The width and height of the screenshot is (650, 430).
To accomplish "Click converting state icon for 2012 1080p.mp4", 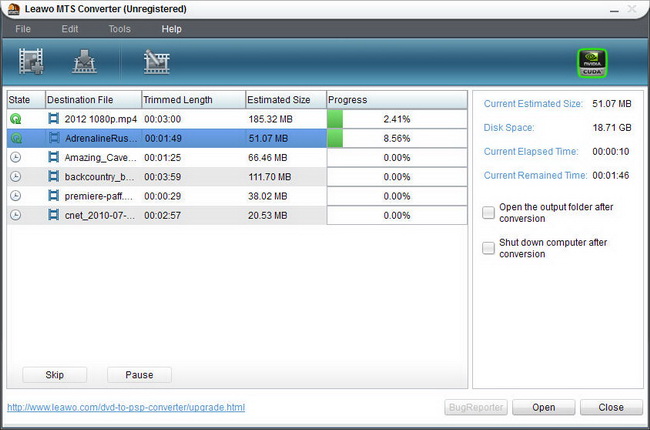I will [x=15, y=119].
